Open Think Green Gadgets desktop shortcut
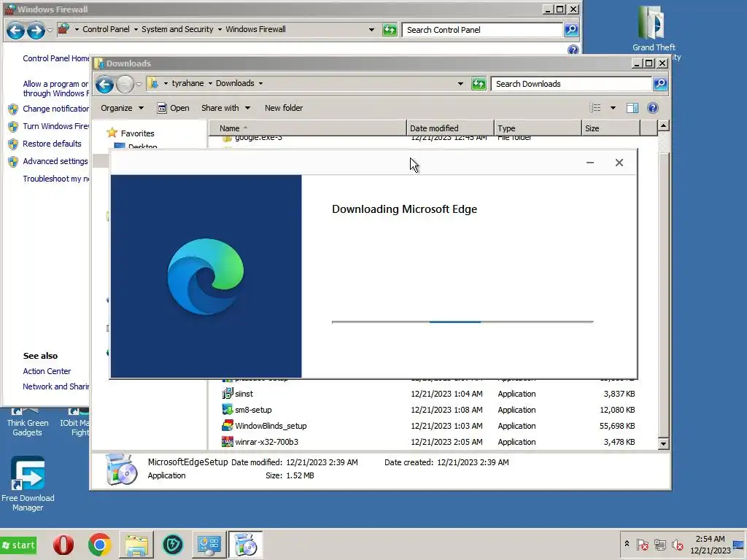The image size is (747, 560). pos(27,423)
